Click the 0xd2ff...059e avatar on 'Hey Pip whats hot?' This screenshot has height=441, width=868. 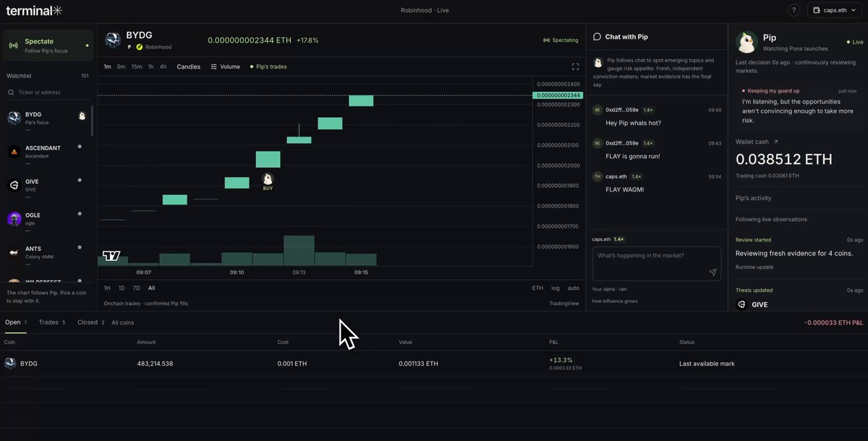click(x=597, y=110)
